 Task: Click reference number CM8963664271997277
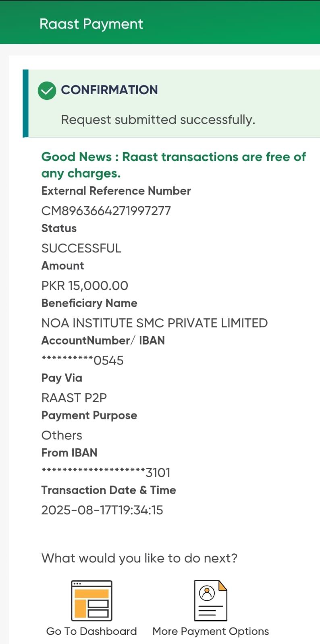click(x=106, y=211)
